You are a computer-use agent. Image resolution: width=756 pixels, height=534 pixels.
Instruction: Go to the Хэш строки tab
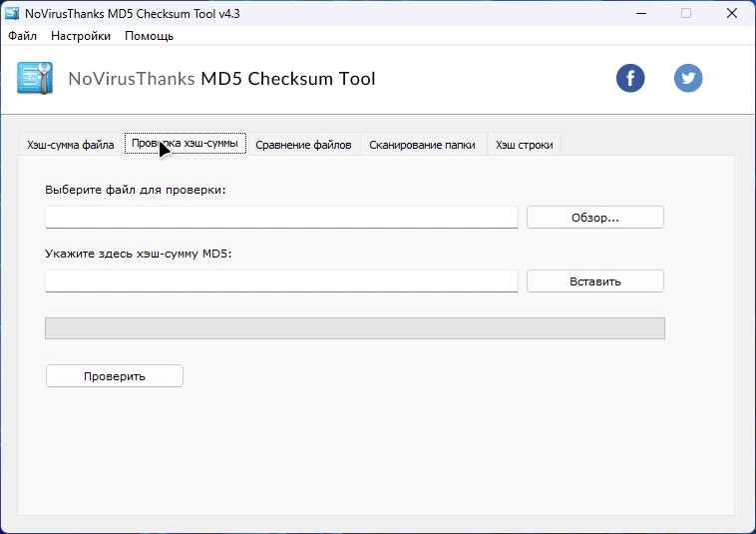point(524,145)
